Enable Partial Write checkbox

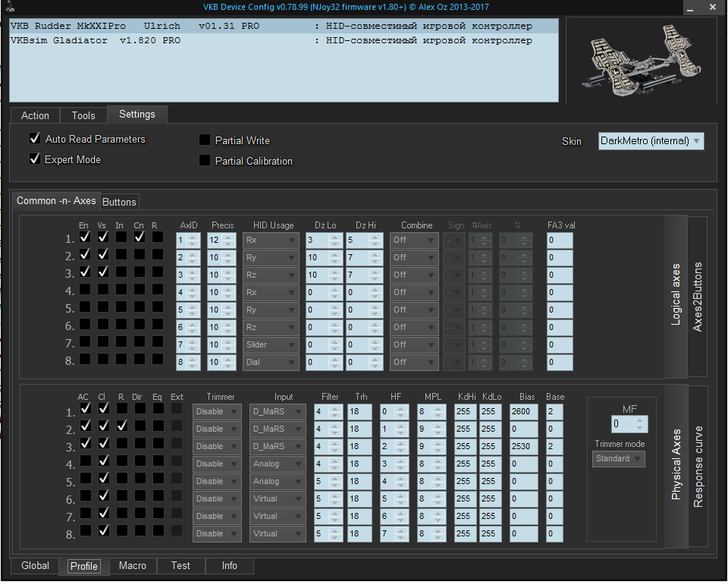204,140
